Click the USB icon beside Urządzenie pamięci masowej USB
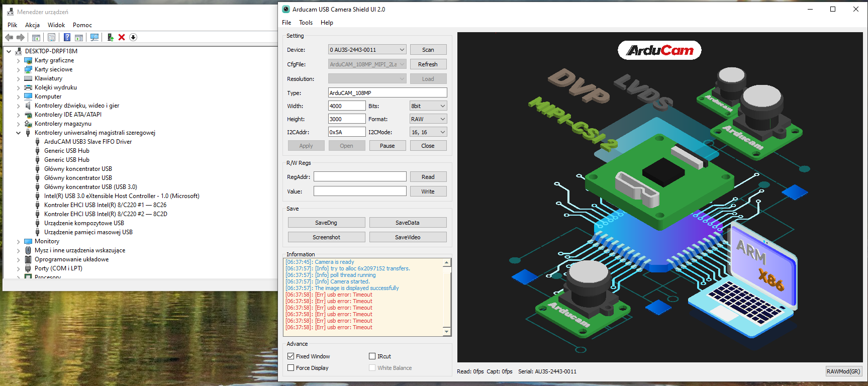Viewport: 868px width, 386px height. coord(38,232)
